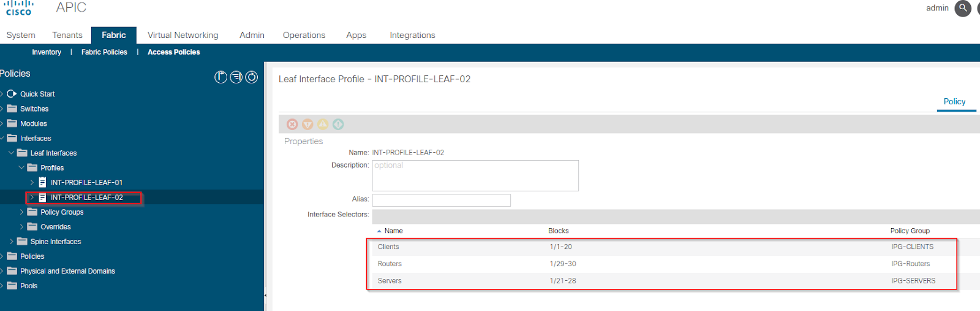Viewport: 980px width, 311px height.
Task: Click the Spine Interfaces folder icon
Action: (22, 241)
